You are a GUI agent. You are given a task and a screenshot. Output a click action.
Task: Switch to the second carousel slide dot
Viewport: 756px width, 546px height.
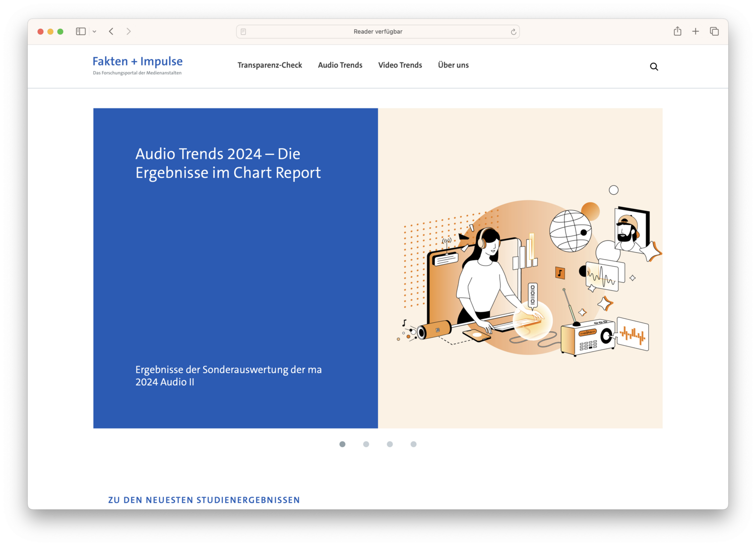point(366,444)
